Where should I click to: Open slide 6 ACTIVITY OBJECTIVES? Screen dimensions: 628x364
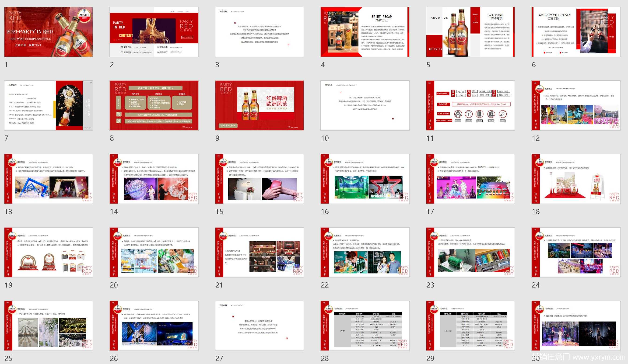[x=576, y=32]
